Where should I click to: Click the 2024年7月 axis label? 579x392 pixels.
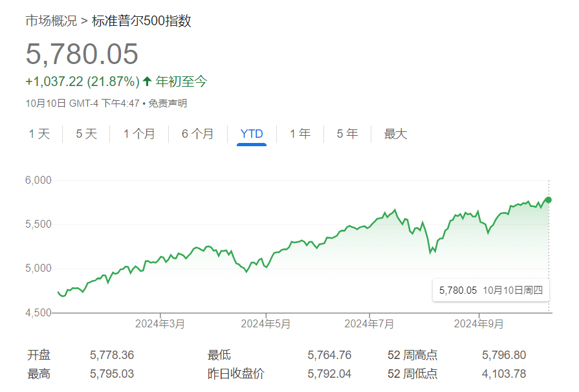tap(369, 324)
